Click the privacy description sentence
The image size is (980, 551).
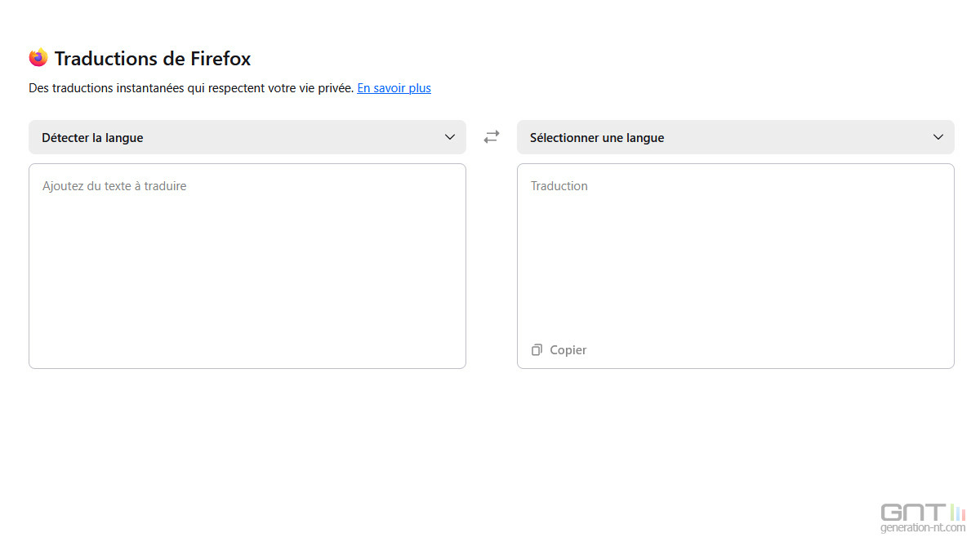(x=191, y=88)
